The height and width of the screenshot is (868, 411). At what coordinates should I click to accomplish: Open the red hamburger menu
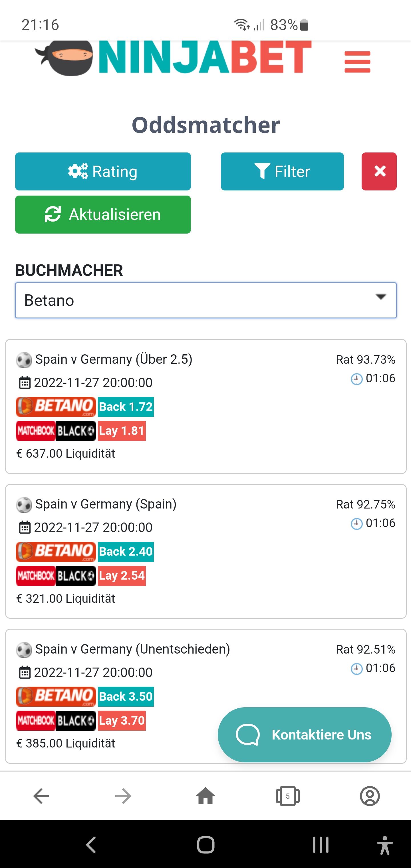(x=357, y=62)
